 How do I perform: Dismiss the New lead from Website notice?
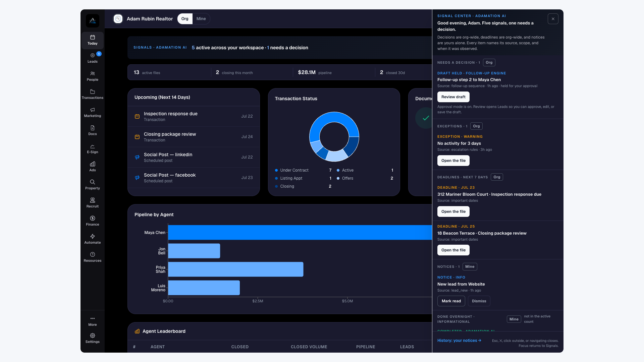479,301
